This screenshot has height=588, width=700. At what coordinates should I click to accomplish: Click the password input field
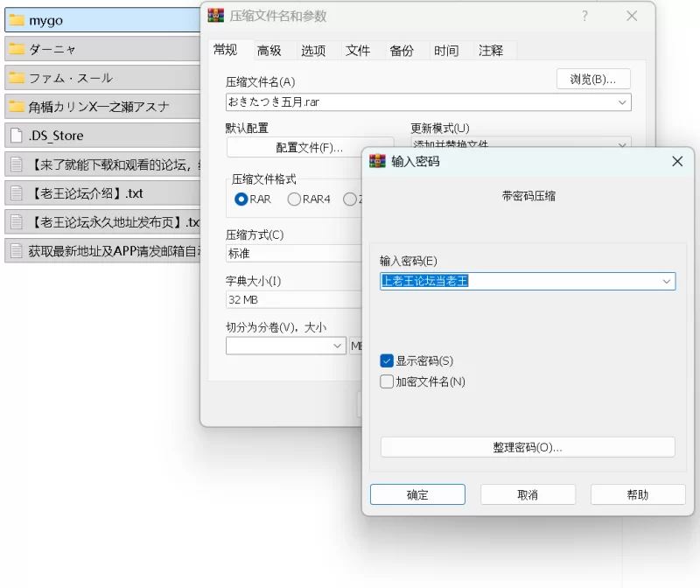click(x=528, y=281)
